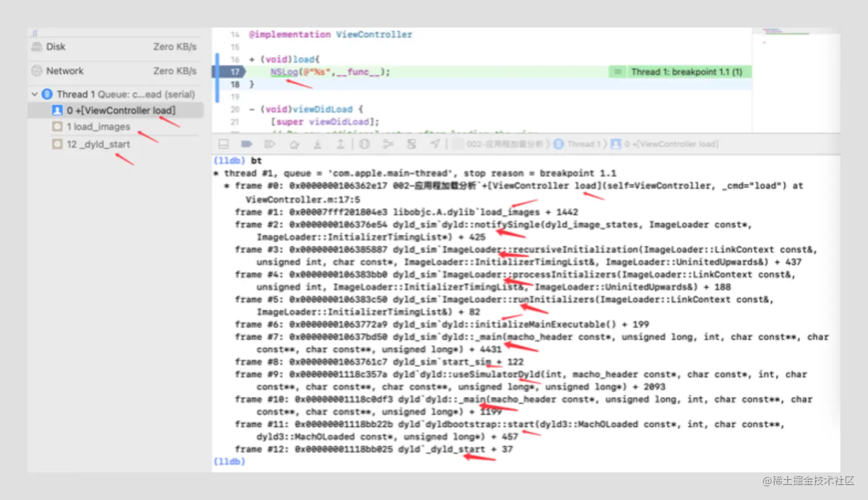Click the second (lldb) prompt input
The width and height of the screenshot is (868, 500).
pyautogui.click(x=229, y=462)
